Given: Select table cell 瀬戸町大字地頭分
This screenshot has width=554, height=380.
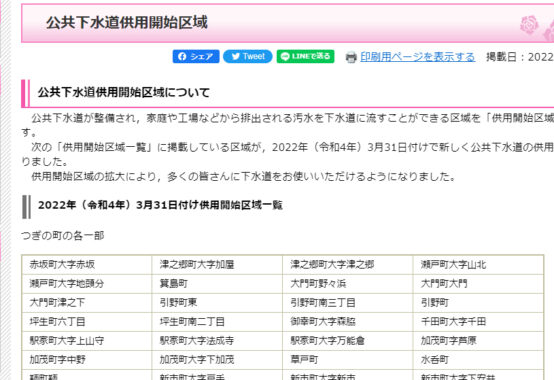Looking at the screenshot, I should point(87,284).
